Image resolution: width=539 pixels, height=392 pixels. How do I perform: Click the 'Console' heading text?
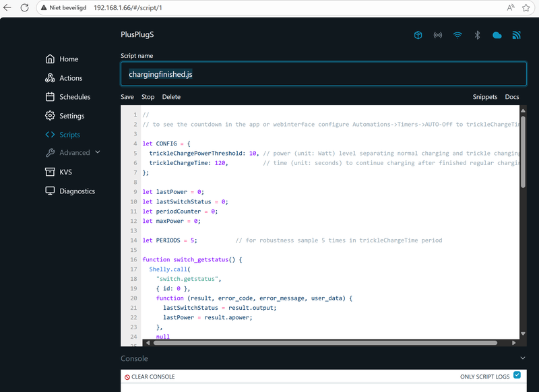[134, 358]
